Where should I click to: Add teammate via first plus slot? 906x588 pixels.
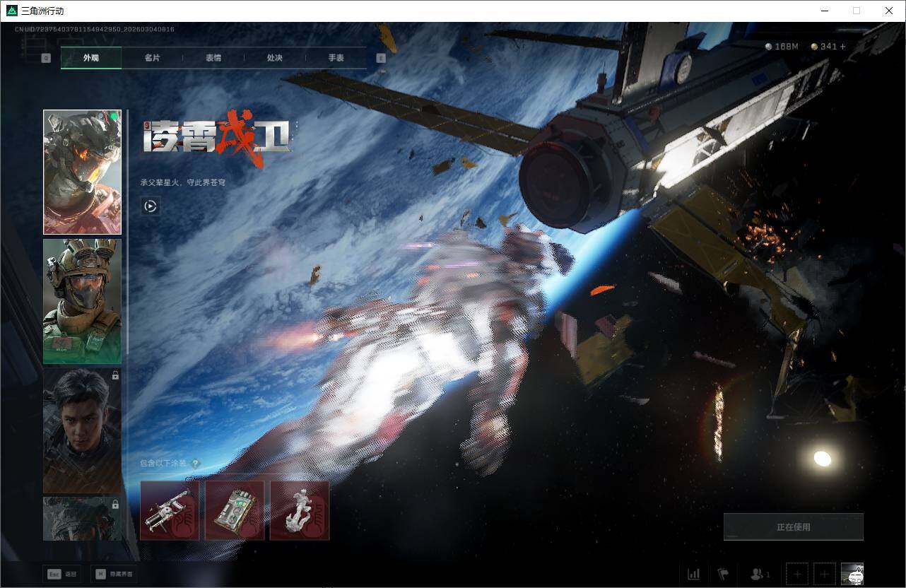click(796, 574)
